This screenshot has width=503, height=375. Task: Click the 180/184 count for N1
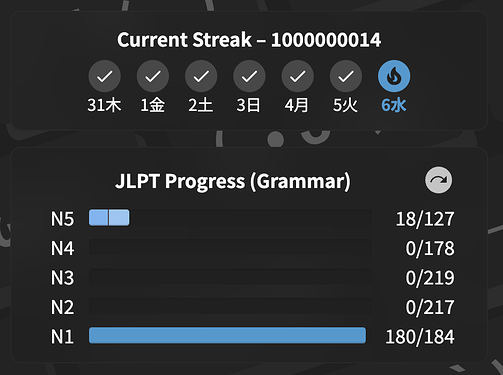(420, 337)
